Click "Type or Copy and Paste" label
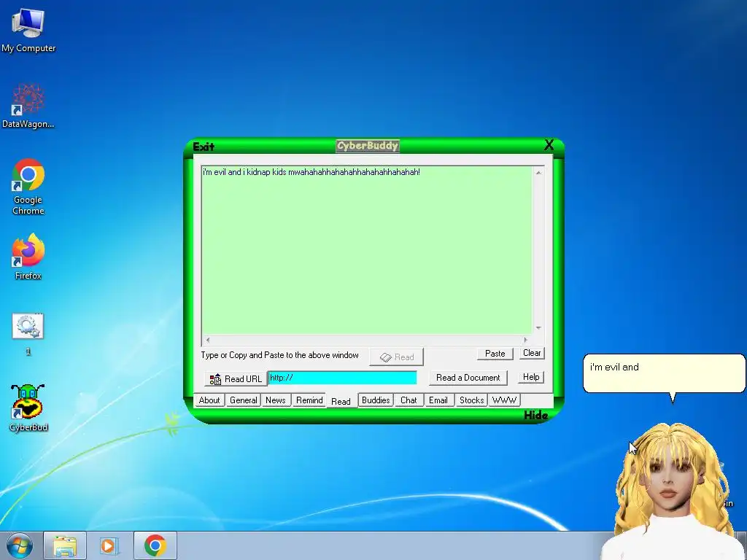Screen dimensions: 747x560 279,355
